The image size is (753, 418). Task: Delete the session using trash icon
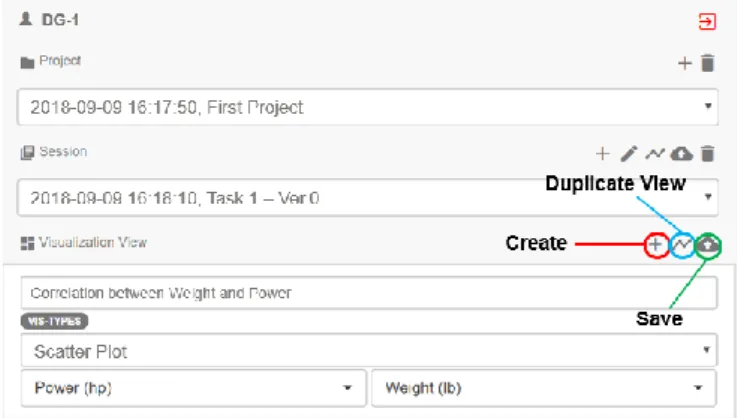(x=707, y=154)
